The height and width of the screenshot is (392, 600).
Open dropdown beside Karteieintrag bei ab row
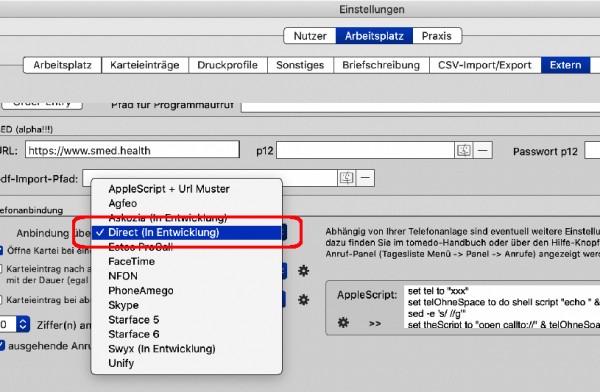[284, 299]
